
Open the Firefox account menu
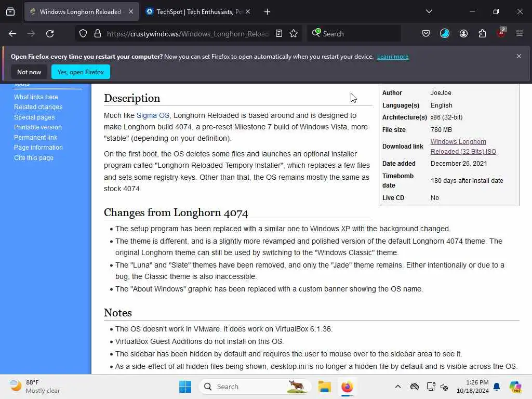[x=464, y=34]
